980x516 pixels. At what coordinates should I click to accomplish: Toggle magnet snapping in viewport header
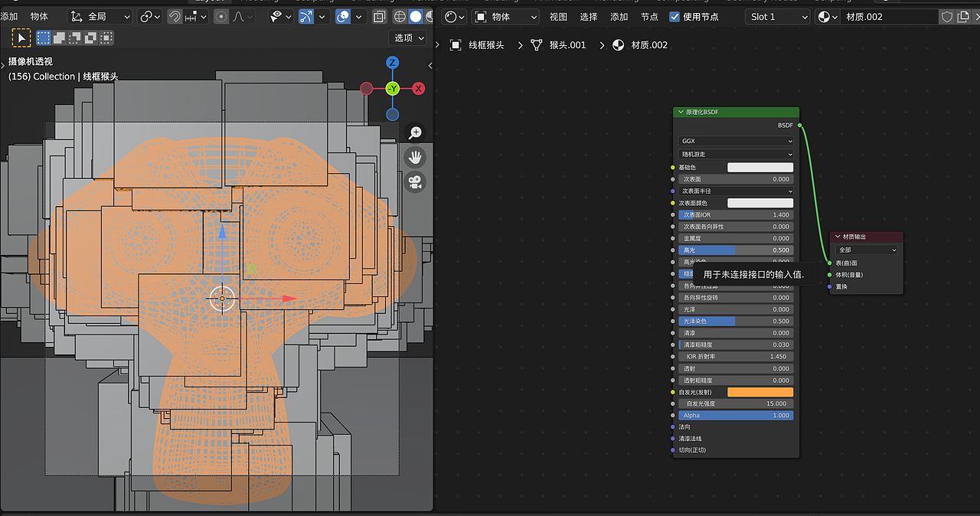point(175,16)
